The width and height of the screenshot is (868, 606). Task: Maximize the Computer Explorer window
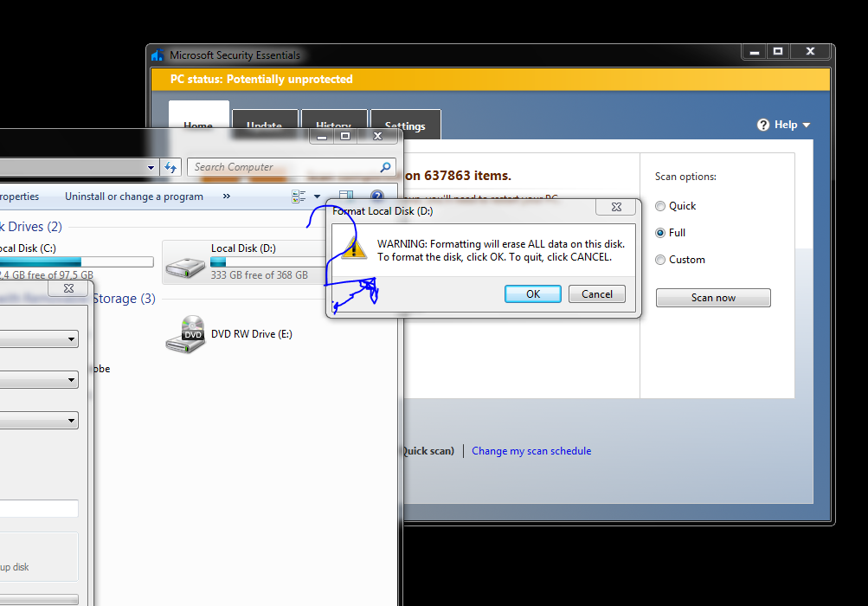(x=345, y=136)
